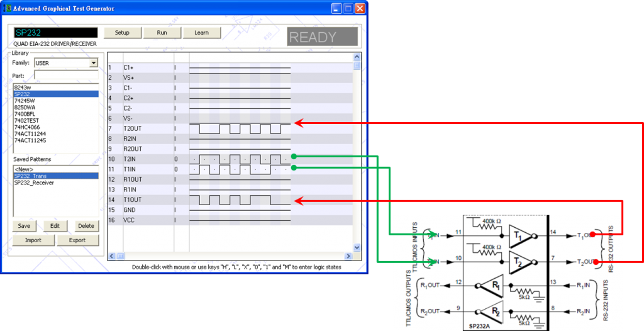The width and height of the screenshot is (644, 331).
Task: Click the vertical scrollbar down arrow
Action: (357, 247)
